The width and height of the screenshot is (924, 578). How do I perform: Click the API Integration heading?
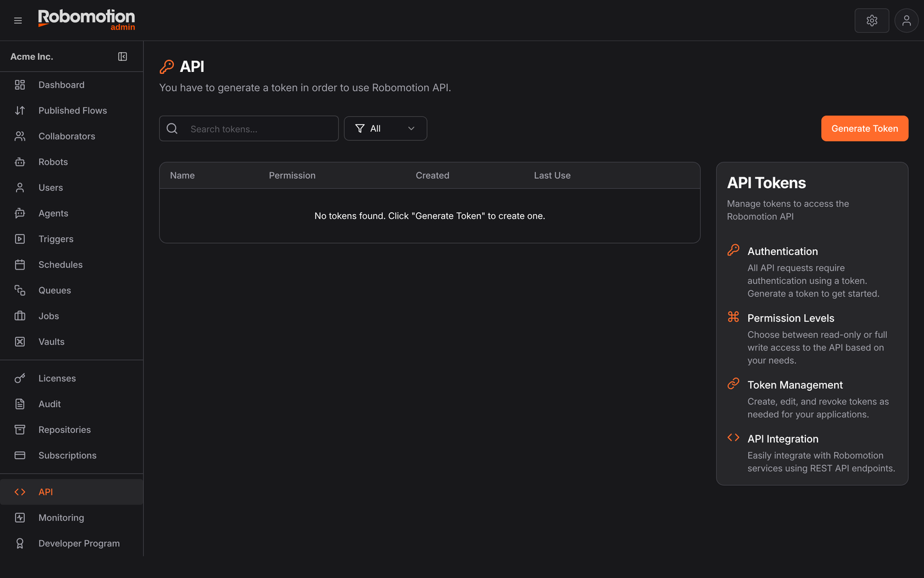tap(783, 439)
